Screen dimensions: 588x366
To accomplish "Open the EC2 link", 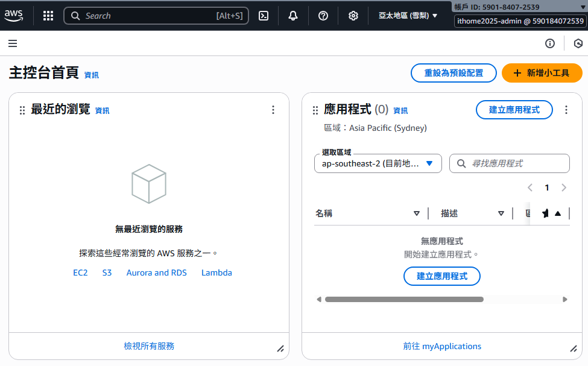I will [x=80, y=273].
